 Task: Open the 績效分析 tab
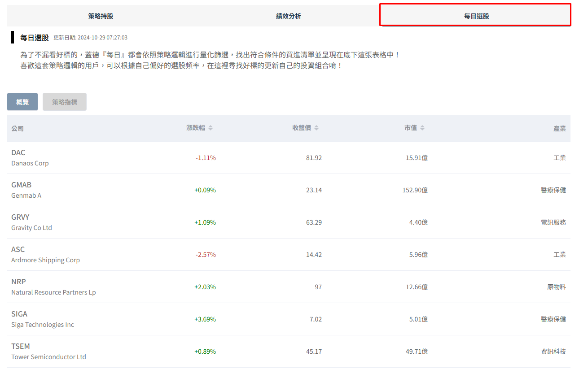[288, 16]
